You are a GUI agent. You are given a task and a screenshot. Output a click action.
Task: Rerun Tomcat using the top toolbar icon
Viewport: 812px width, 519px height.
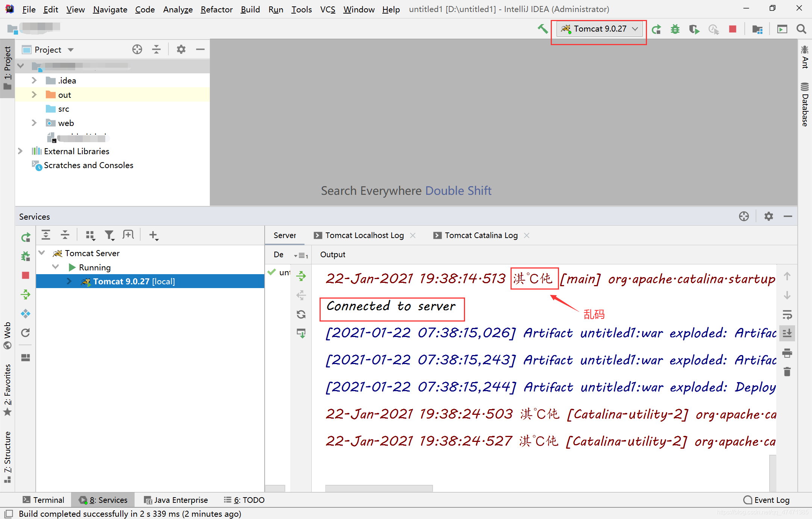(656, 29)
